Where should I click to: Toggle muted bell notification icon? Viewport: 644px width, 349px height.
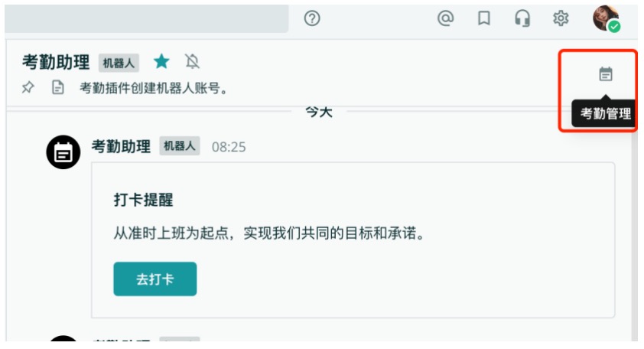[192, 62]
